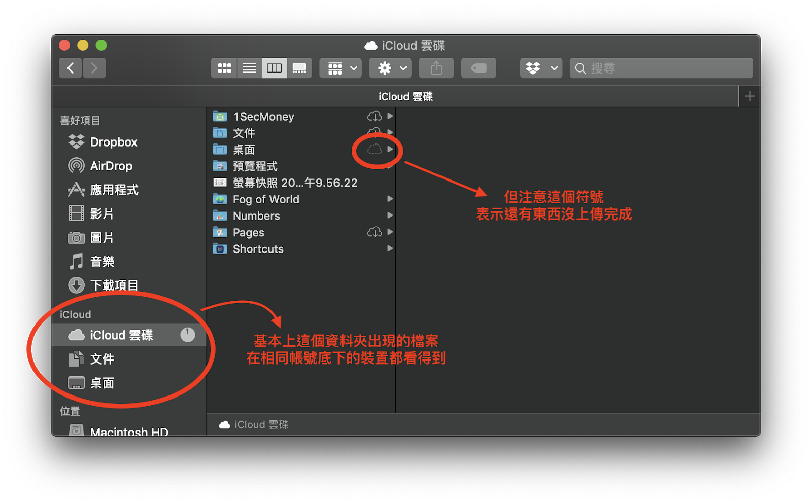Expand the Numbers folder arrow
Viewport: 812px width, 504px height.
390,215
